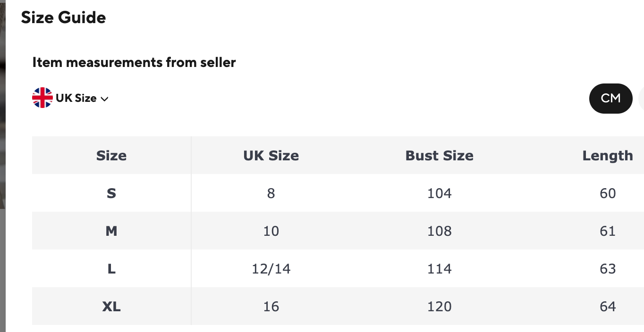The image size is (644, 332).
Task: Open the UK Size region dropdown
Action: point(76,98)
